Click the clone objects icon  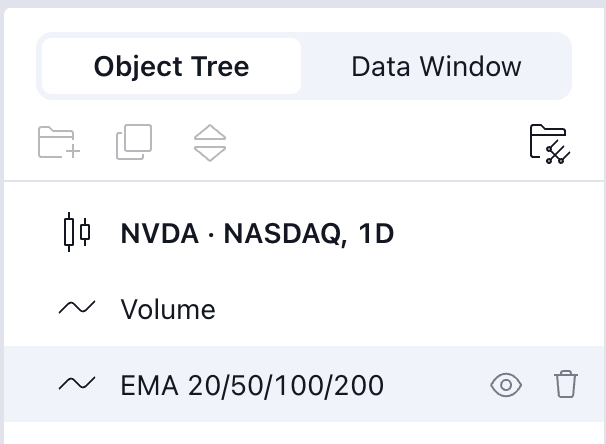click(134, 143)
